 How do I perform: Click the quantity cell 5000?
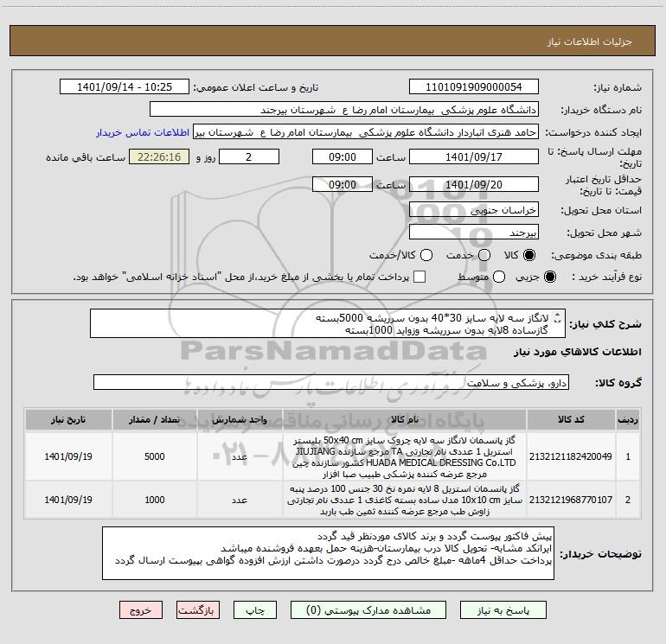(155, 456)
